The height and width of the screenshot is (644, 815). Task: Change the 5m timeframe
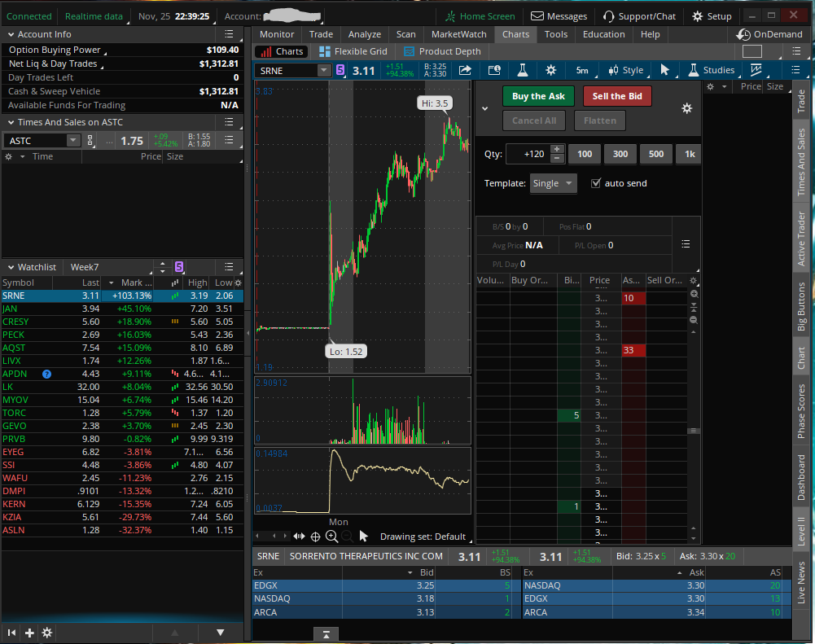click(582, 70)
